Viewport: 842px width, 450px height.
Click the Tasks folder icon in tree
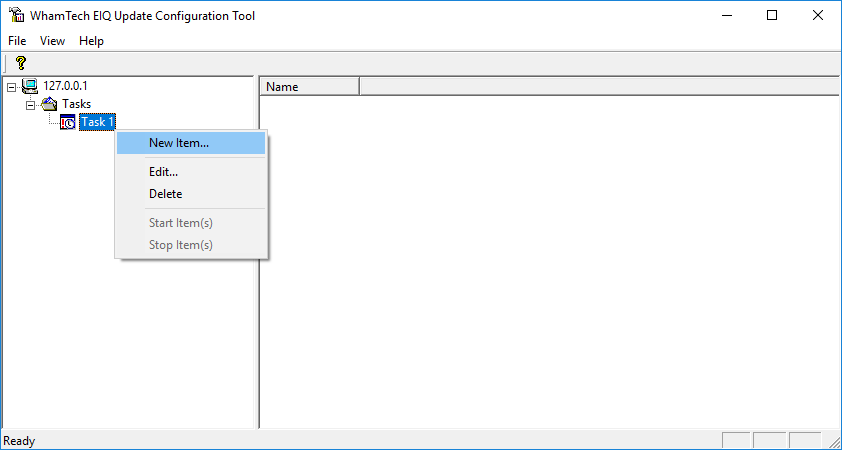[49, 104]
